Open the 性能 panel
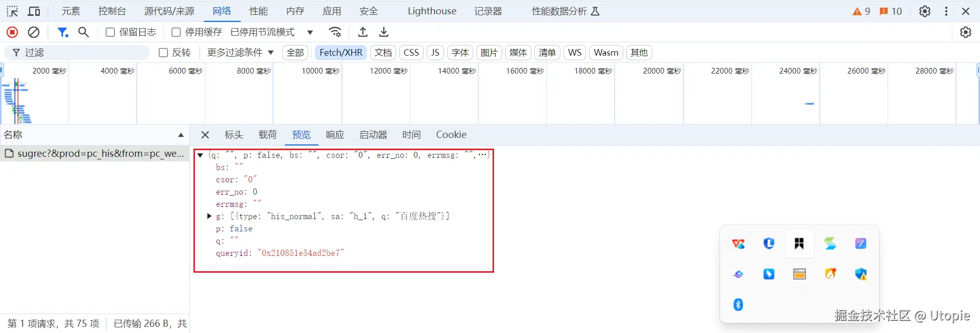The width and height of the screenshot is (980, 333). 258,11
